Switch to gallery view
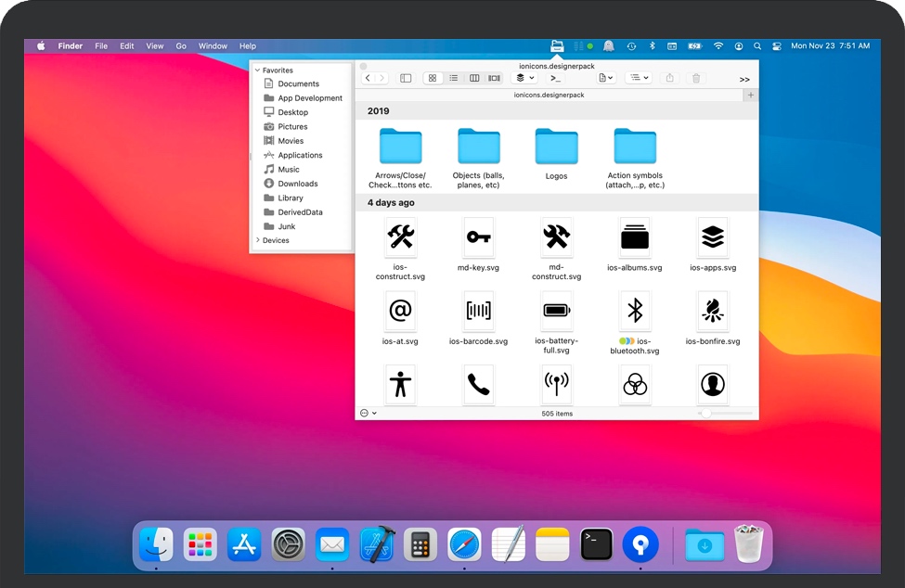 click(x=495, y=79)
